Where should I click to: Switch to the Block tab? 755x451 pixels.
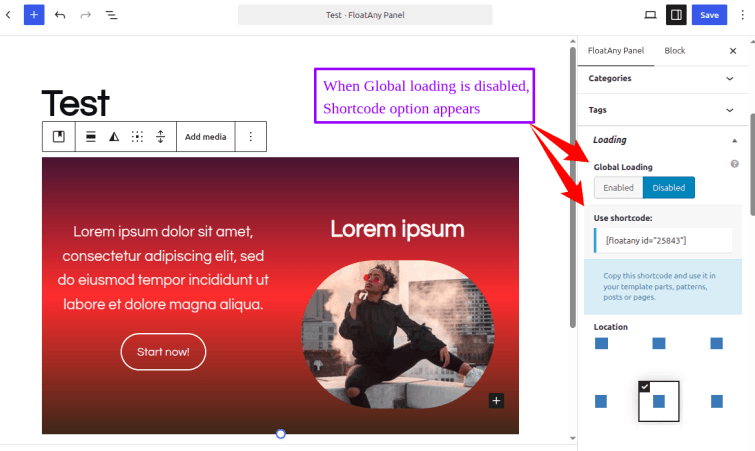675,51
